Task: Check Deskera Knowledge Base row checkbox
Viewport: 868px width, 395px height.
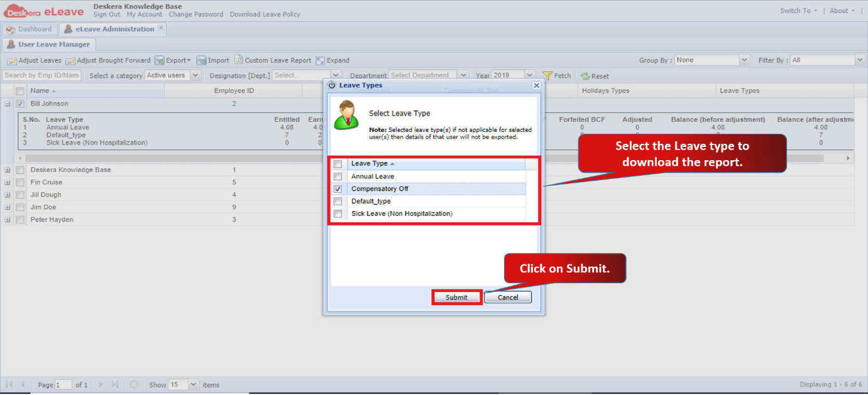Action: click(20, 170)
